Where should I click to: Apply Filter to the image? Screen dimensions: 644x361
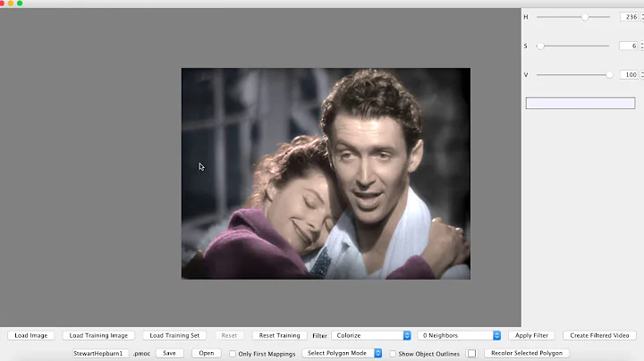pos(531,335)
